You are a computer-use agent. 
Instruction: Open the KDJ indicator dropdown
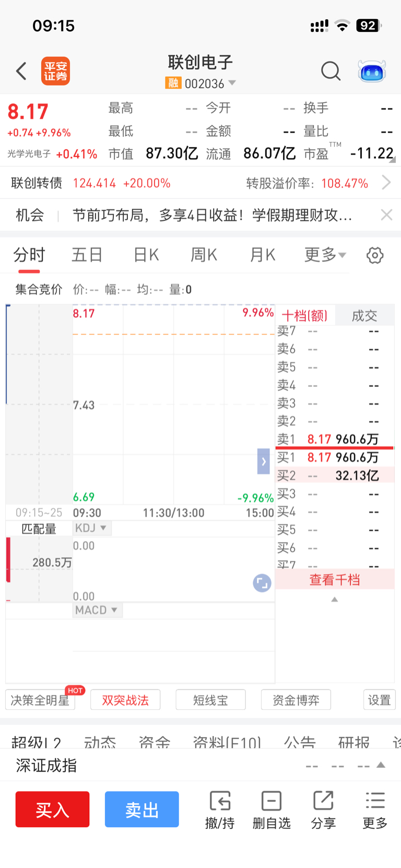point(91,528)
